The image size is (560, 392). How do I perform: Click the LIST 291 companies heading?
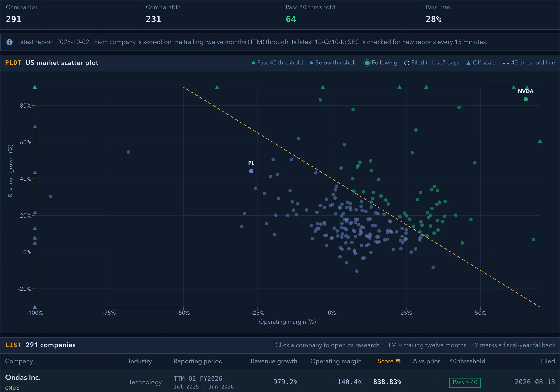(x=41, y=345)
